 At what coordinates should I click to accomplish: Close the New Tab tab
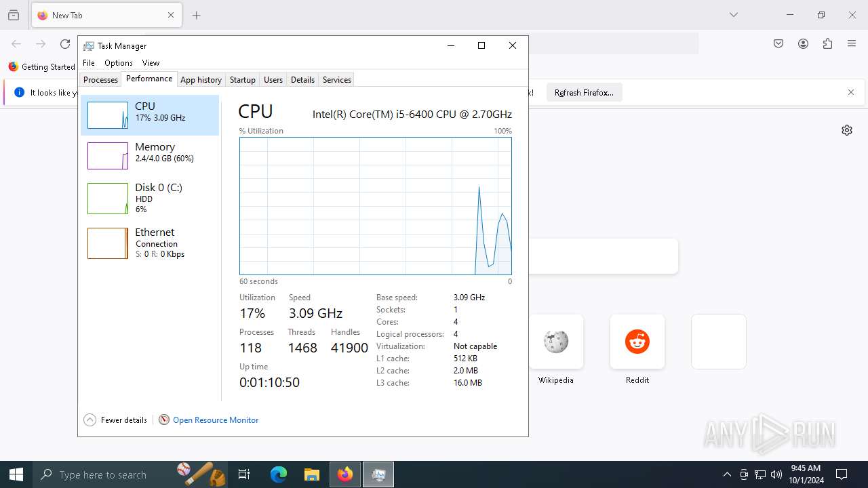point(171,15)
